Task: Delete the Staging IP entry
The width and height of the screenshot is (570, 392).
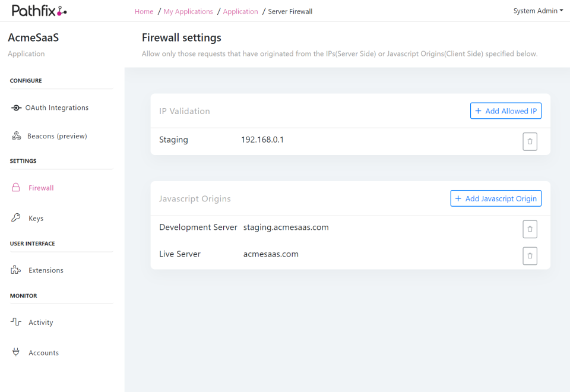Action: (x=530, y=141)
